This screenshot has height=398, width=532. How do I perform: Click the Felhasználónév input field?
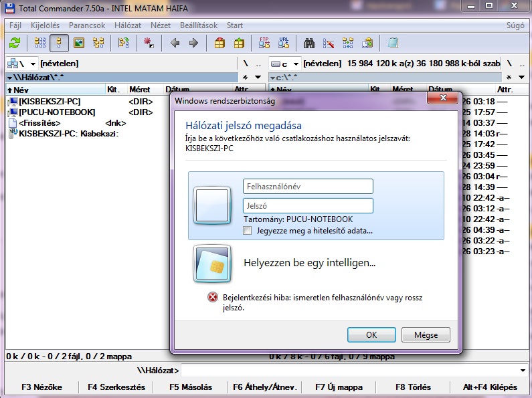click(308, 187)
